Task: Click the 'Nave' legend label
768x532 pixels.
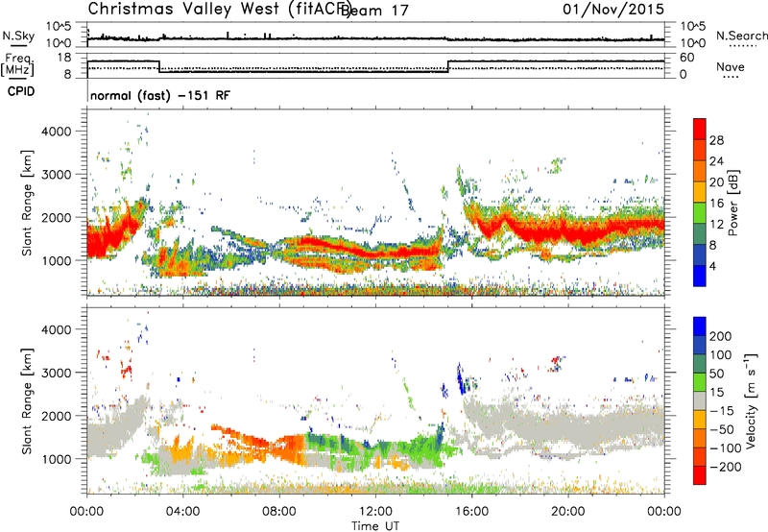Action: (731, 66)
